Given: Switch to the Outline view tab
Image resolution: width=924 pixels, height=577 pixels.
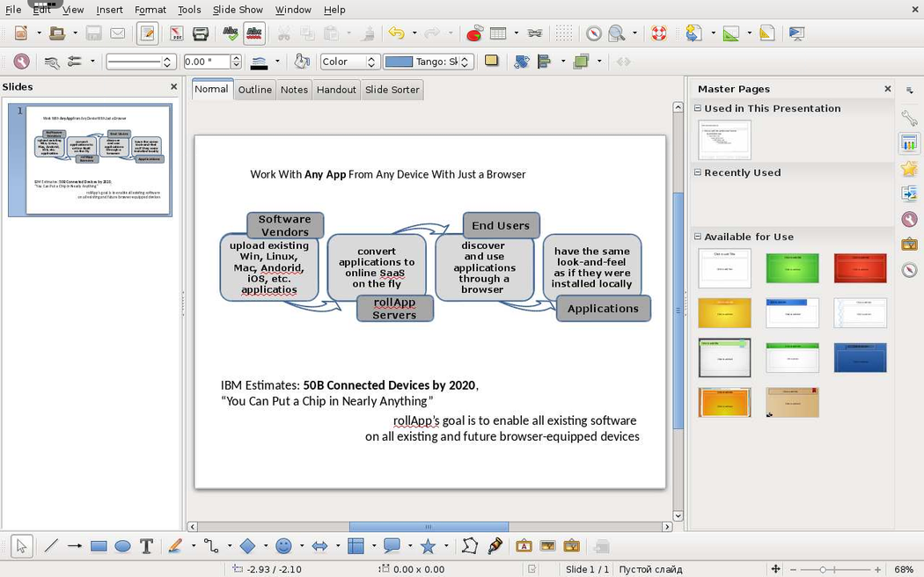Looking at the screenshot, I should tap(254, 90).
